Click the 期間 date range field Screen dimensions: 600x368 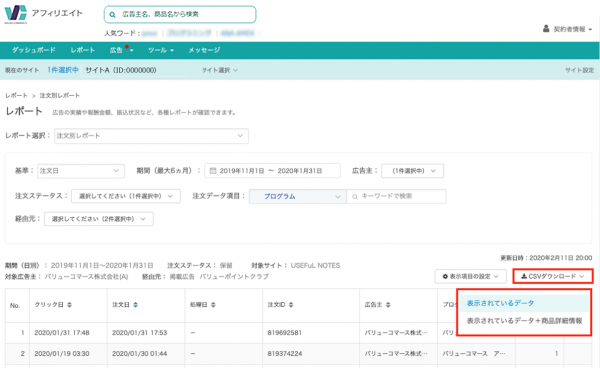click(272, 171)
